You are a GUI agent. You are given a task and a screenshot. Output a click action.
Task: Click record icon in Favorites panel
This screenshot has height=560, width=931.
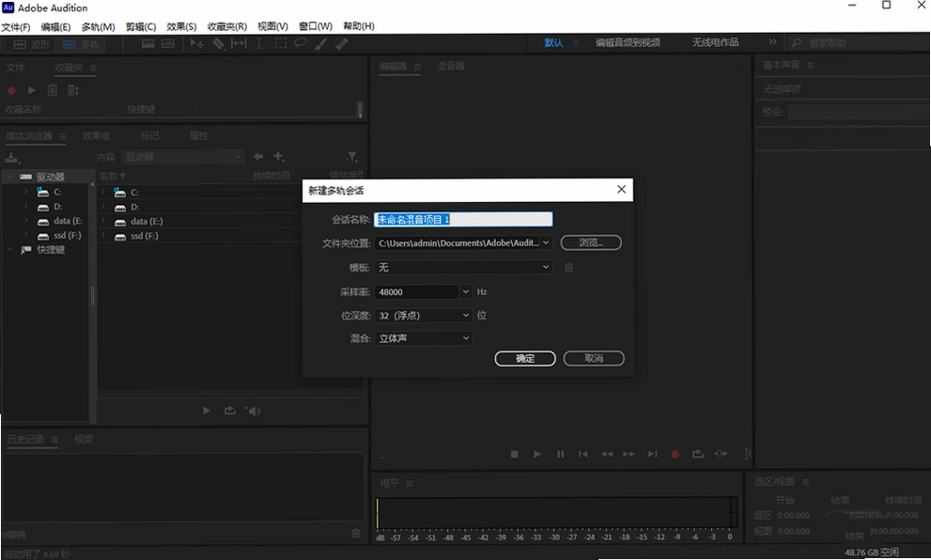11,90
